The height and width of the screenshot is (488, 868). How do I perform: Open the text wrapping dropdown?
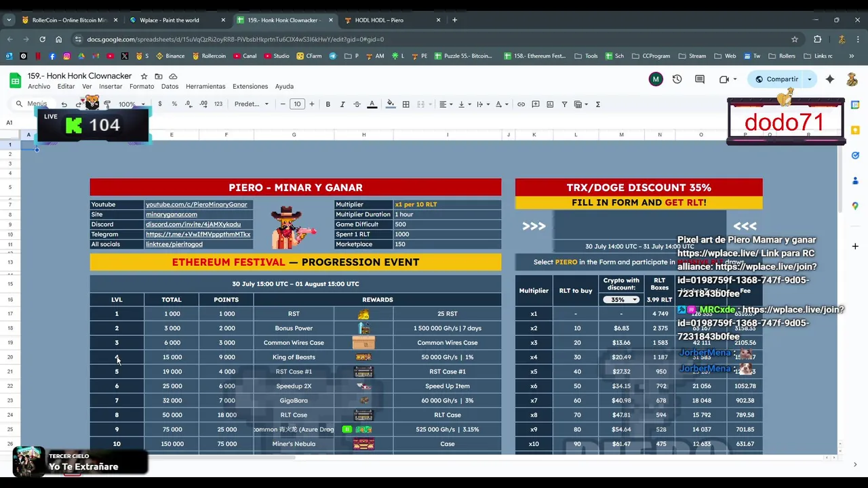coord(482,104)
